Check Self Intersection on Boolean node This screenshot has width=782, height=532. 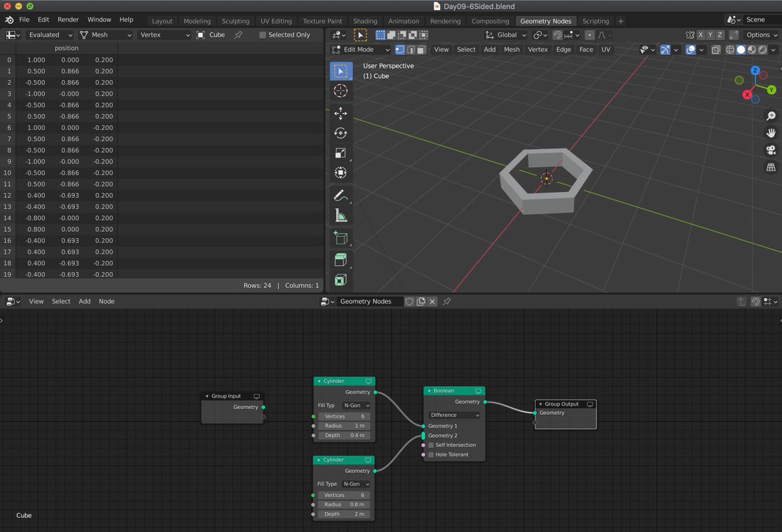(431, 445)
